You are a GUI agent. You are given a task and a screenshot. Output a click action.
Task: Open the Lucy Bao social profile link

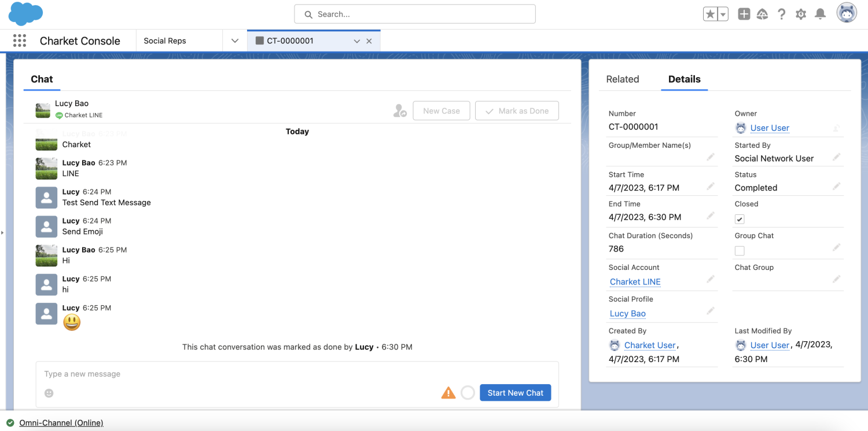click(x=627, y=313)
